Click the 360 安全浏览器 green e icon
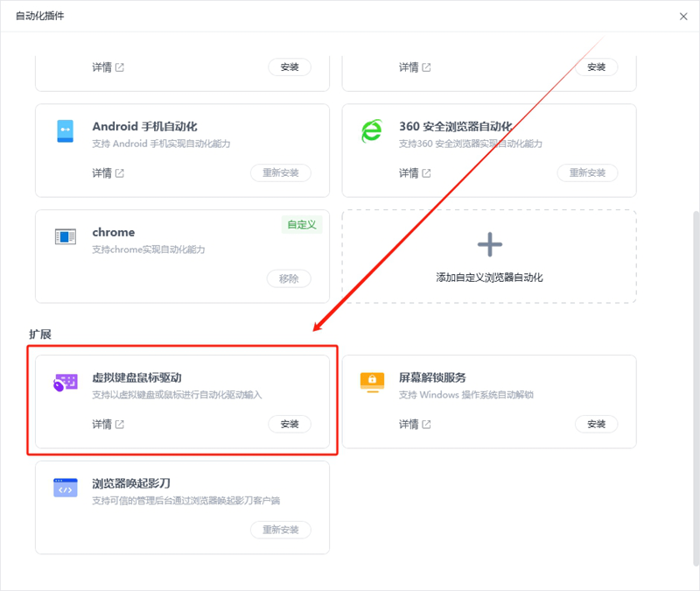The image size is (700, 591). click(x=371, y=130)
